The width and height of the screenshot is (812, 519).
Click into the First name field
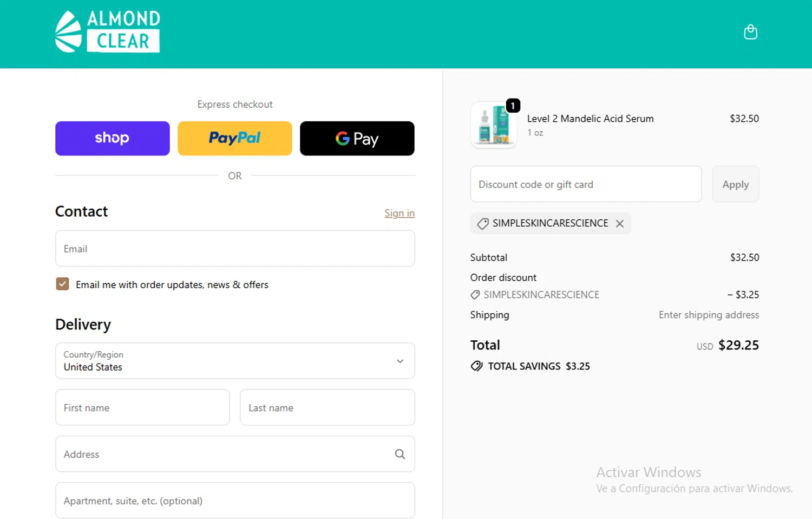(142, 407)
